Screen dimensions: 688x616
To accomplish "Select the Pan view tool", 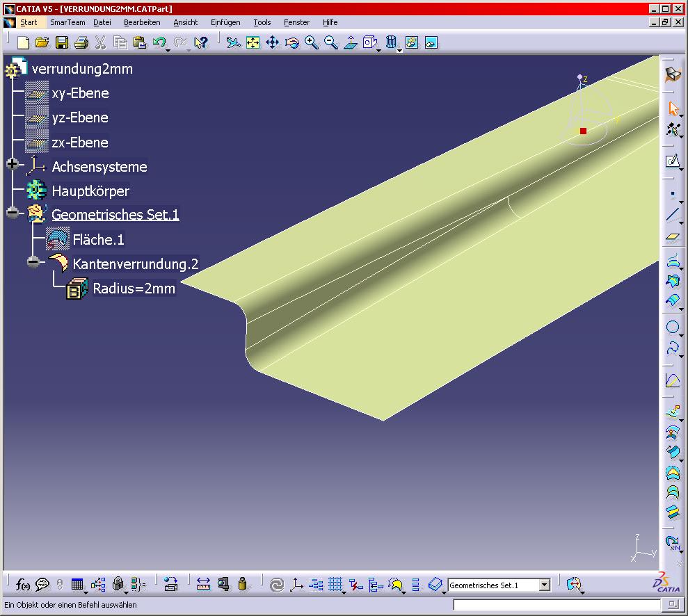I will click(273, 42).
